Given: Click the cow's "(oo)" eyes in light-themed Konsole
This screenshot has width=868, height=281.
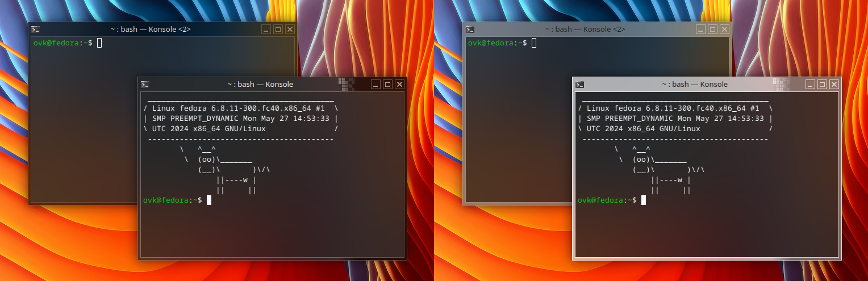Looking at the screenshot, I should point(641,160).
